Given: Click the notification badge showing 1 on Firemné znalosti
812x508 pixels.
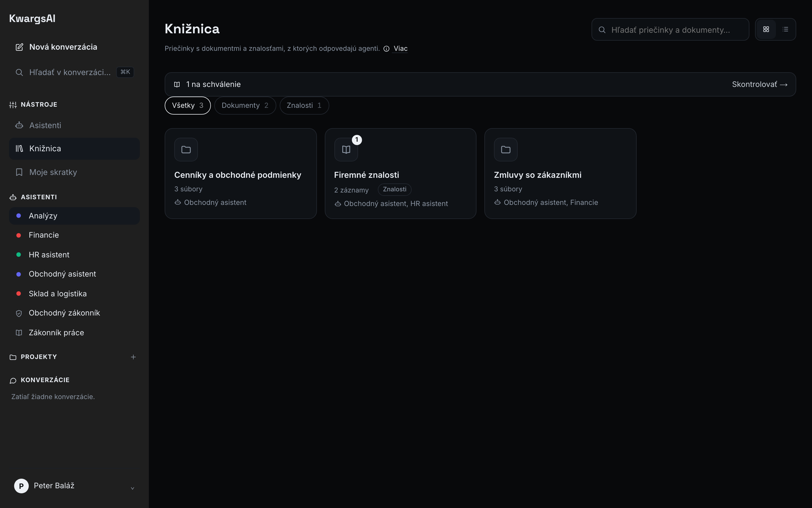Looking at the screenshot, I should (x=357, y=139).
